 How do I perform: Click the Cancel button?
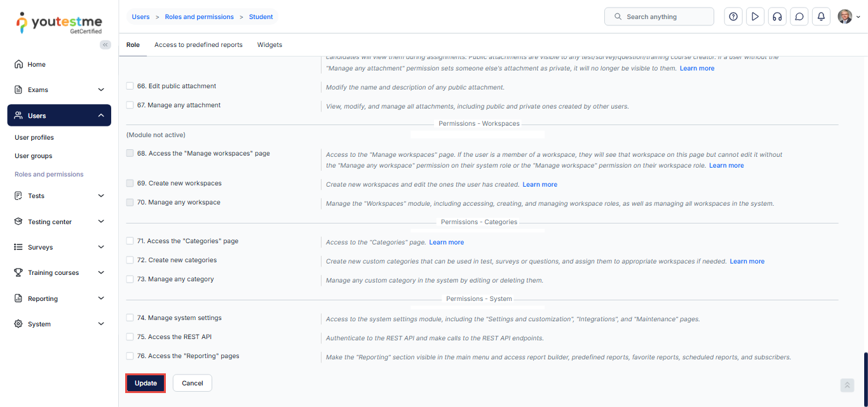192,383
